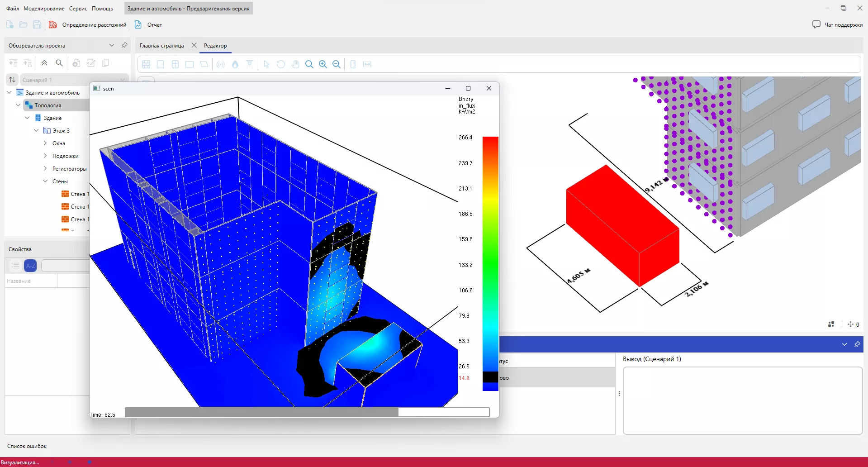Collapse the Стены tree node
The width and height of the screenshot is (868, 467).
tap(45, 181)
